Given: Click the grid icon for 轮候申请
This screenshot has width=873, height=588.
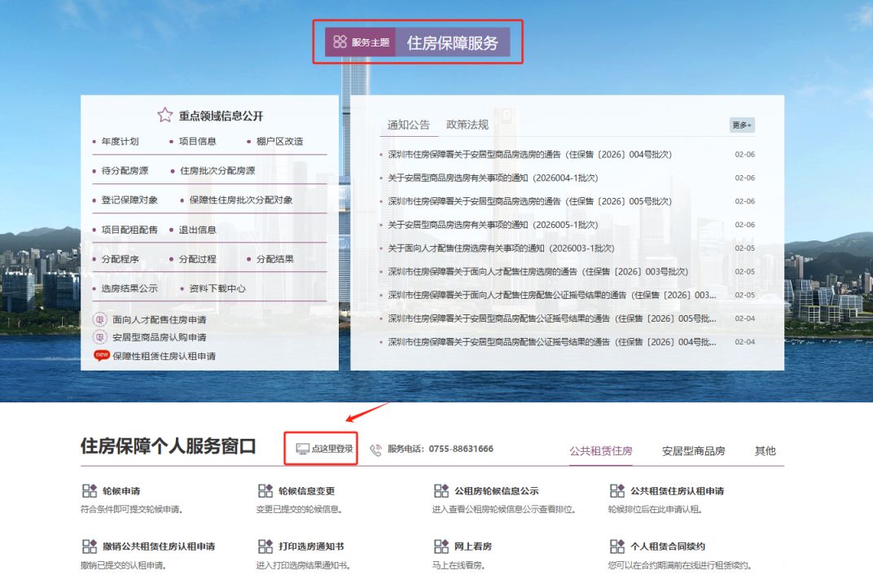Looking at the screenshot, I should pyautogui.click(x=90, y=490).
